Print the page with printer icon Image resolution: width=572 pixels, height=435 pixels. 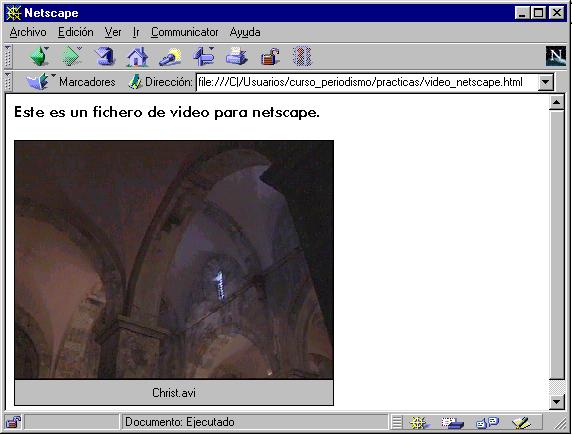tap(236, 57)
